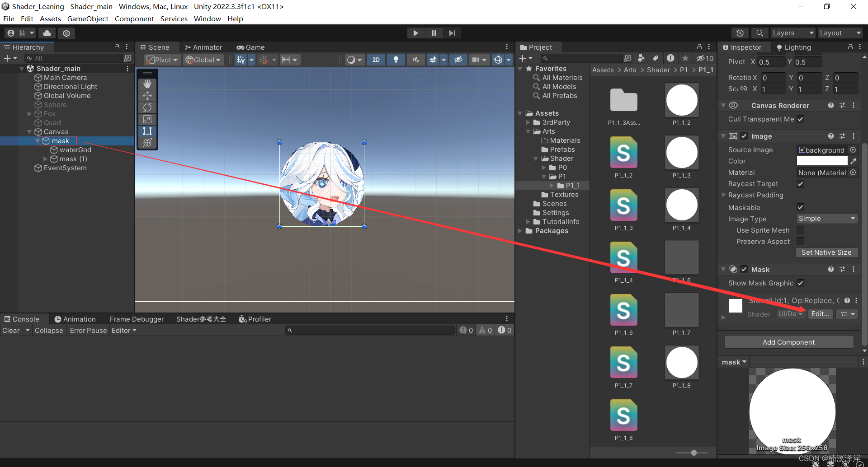Image resolution: width=868 pixels, height=467 pixels.
Task: Open Layout dropdown
Action: pyautogui.click(x=840, y=33)
